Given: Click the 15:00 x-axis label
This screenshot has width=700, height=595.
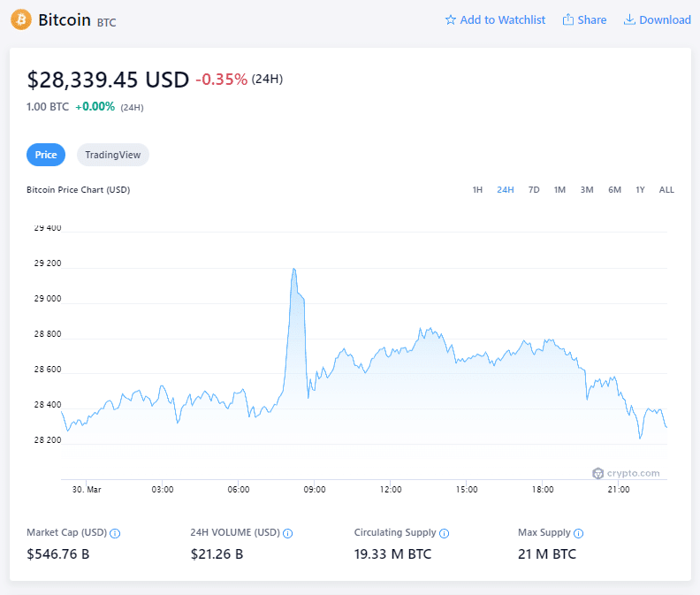Looking at the screenshot, I should click(x=467, y=490).
